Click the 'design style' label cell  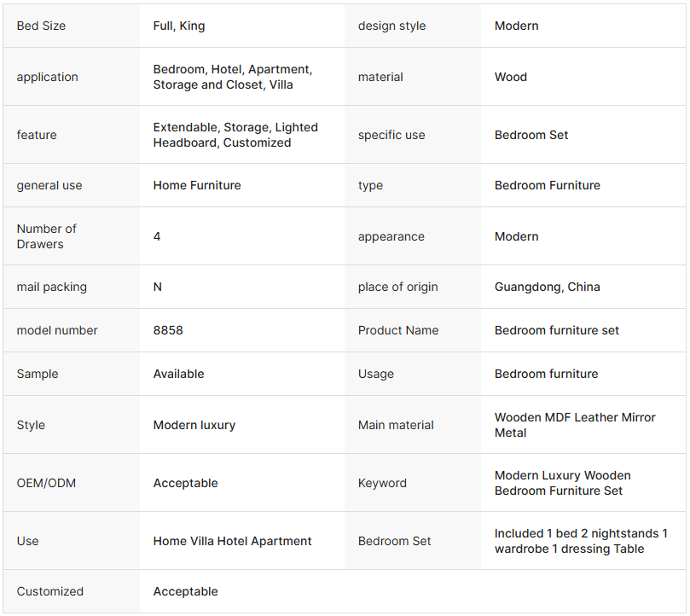click(x=391, y=26)
